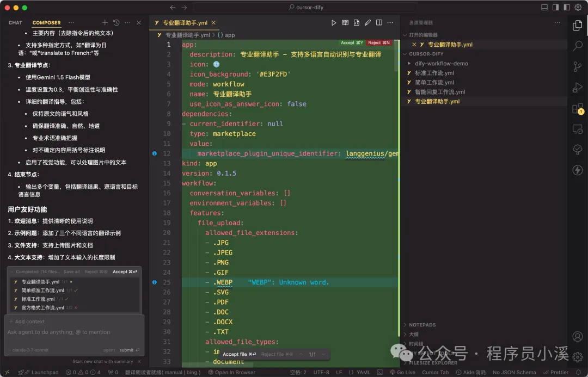The image size is (588, 377).
Task: Click the Accept All button
Action: (352, 41)
